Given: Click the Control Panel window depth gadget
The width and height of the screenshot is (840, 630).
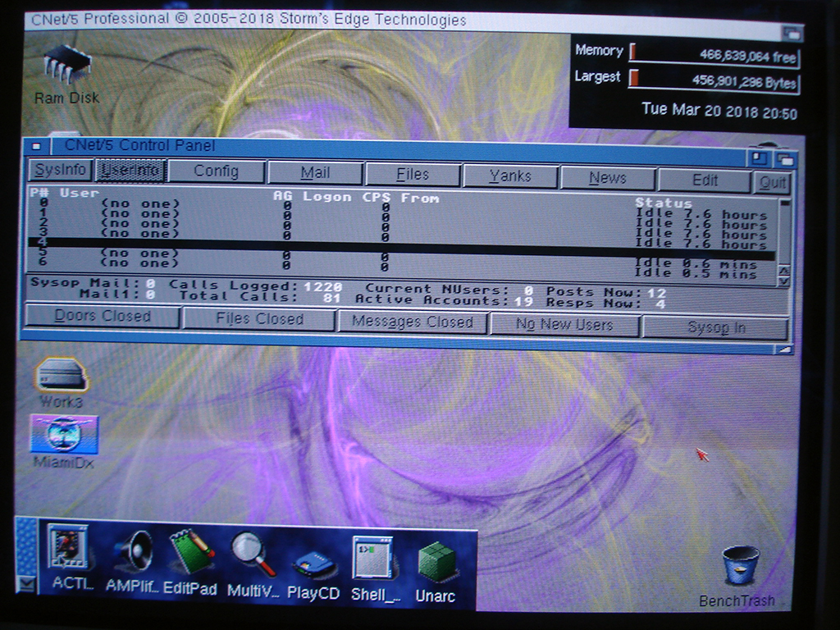Looking at the screenshot, I should 785,160.
